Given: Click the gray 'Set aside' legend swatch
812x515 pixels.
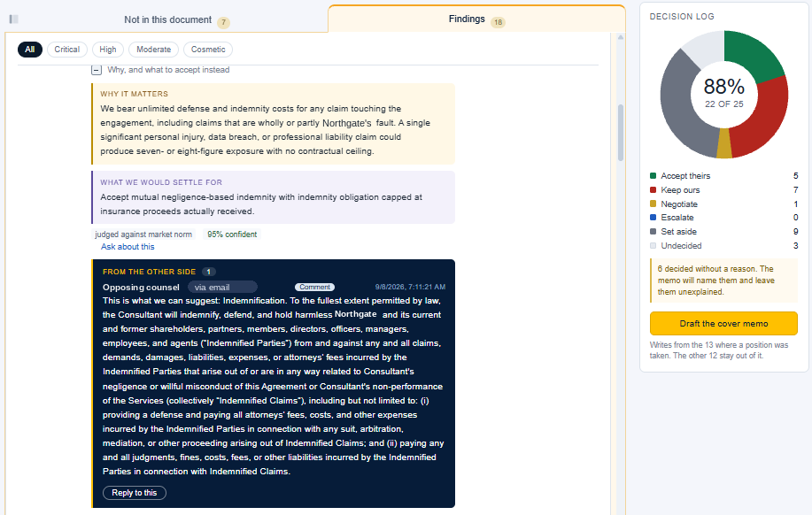Looking at the screenshot, I should (653, 231).
